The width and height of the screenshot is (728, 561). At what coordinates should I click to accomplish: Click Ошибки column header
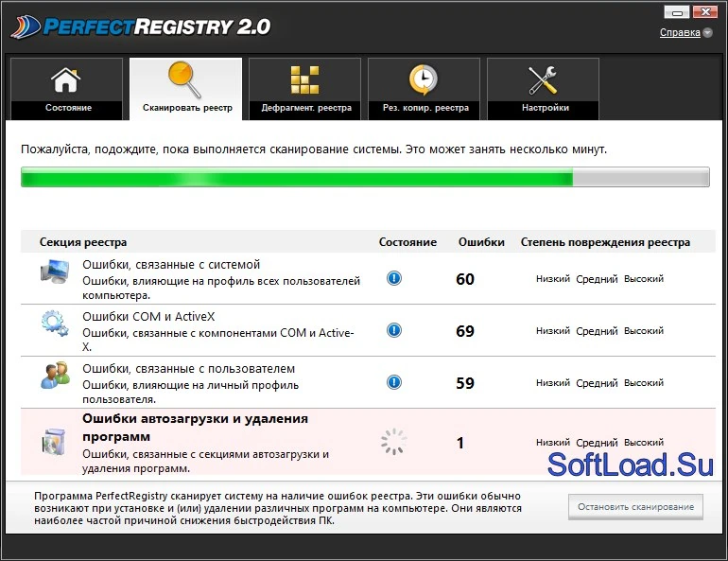[481, 242]
